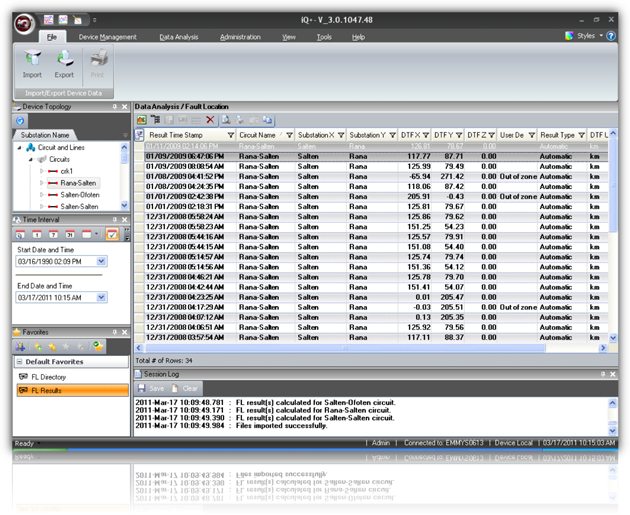Viewport: 630px width, 515px height.
Task: Click the Clear icon in Session Log
Action: point(175,388)
